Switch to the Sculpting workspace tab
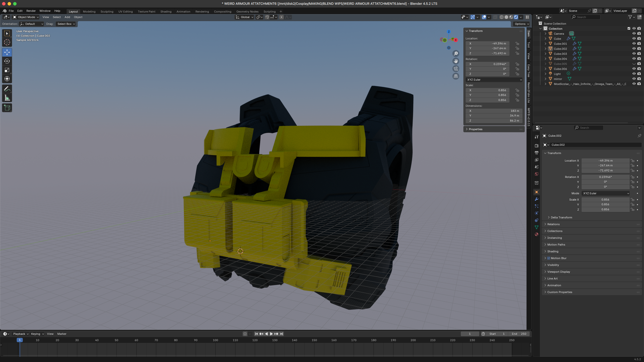 pyautogui.click(x=107, y=12)
